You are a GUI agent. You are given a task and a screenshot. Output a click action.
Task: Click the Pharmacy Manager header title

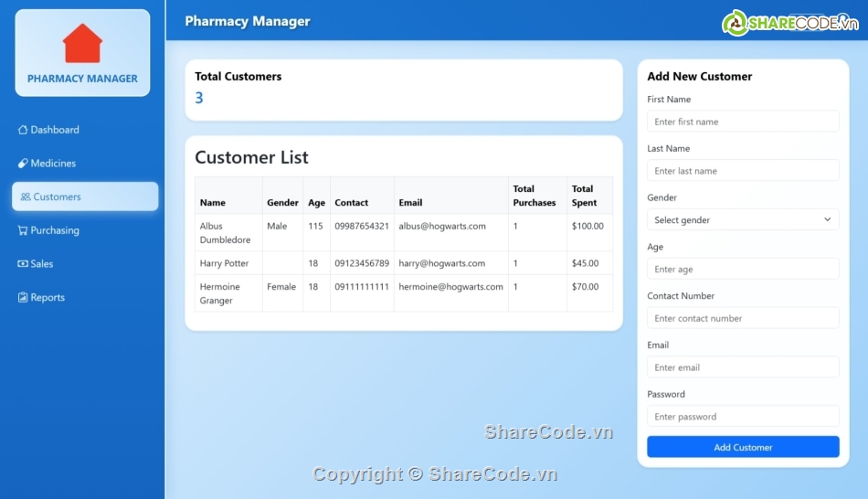pyautogui.click(x=247, y=21)
